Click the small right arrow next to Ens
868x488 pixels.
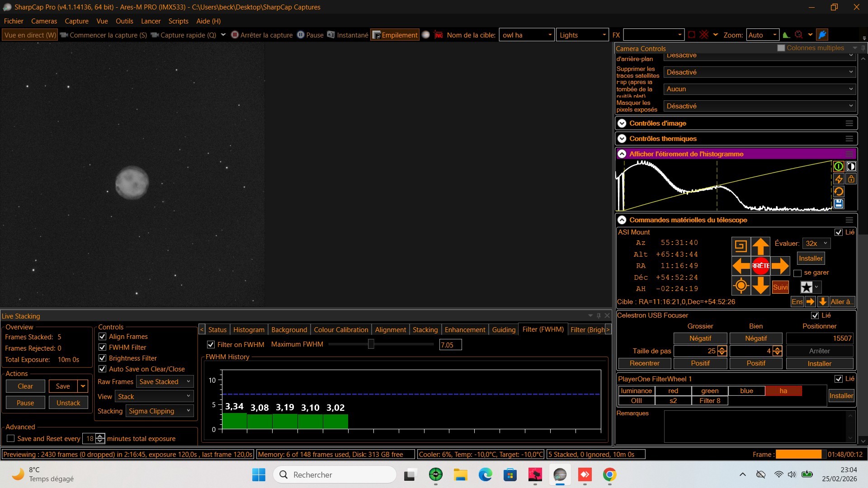pos(810,302)
